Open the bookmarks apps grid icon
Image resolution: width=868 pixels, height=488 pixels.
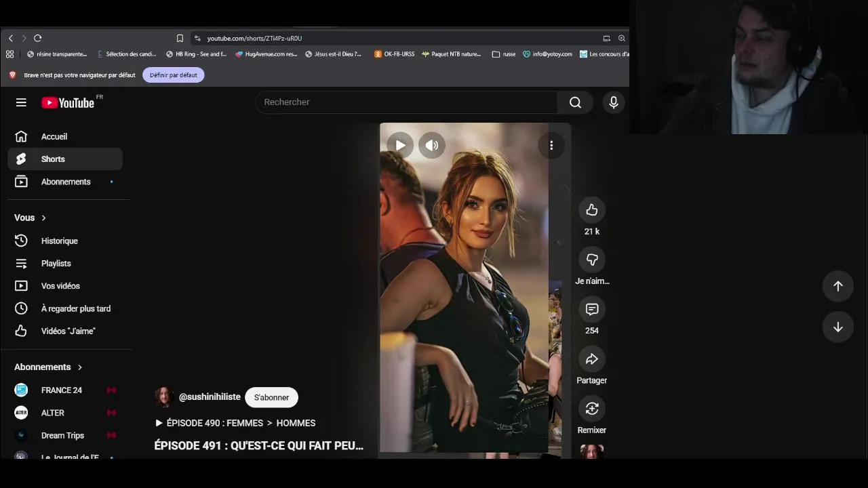9,54
